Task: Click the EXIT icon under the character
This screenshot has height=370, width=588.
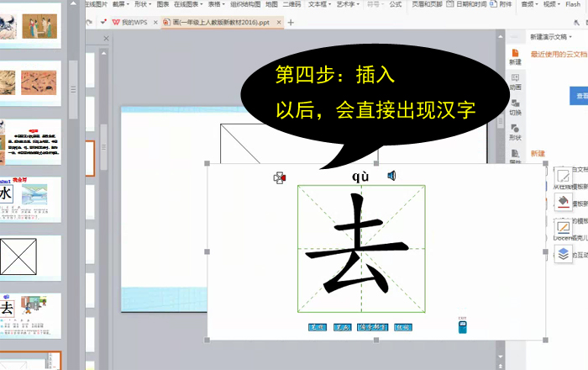Action: coord(462,325)
